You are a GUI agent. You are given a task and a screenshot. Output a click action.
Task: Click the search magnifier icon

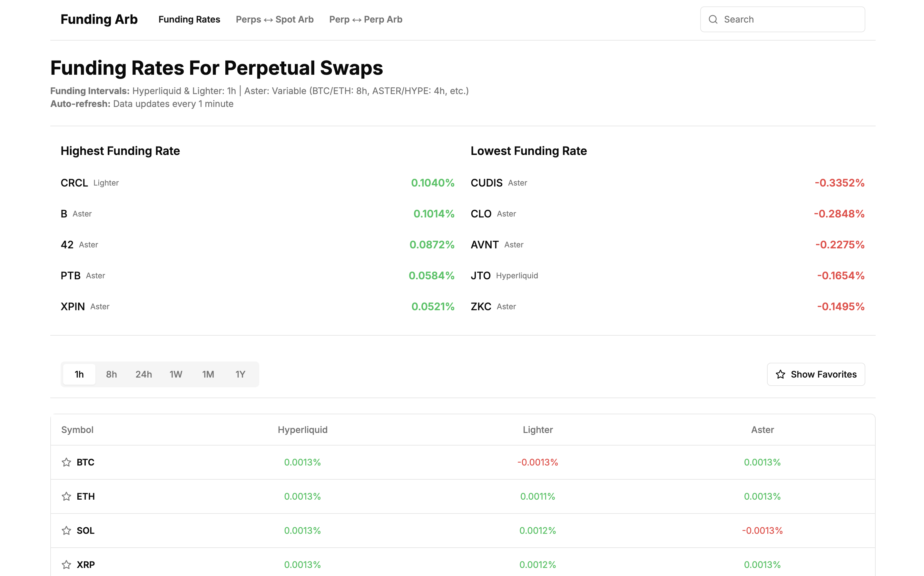(713, 19)
